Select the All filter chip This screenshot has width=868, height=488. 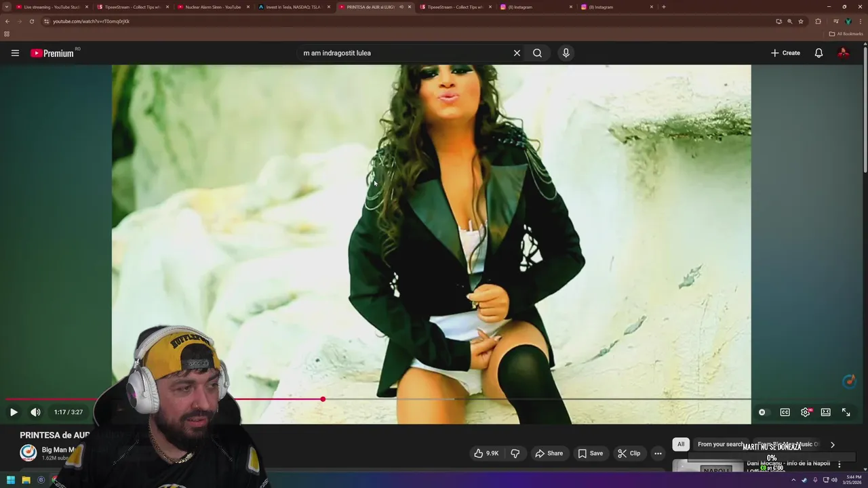tap(681, 445)
